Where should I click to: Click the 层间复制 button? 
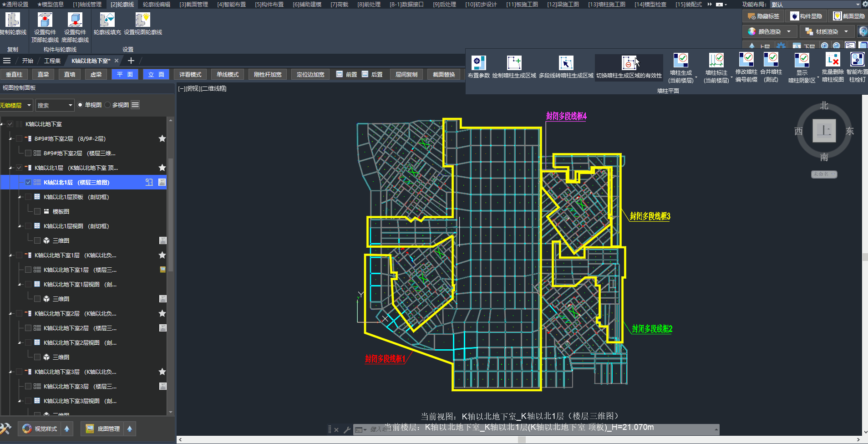point(406,75)
